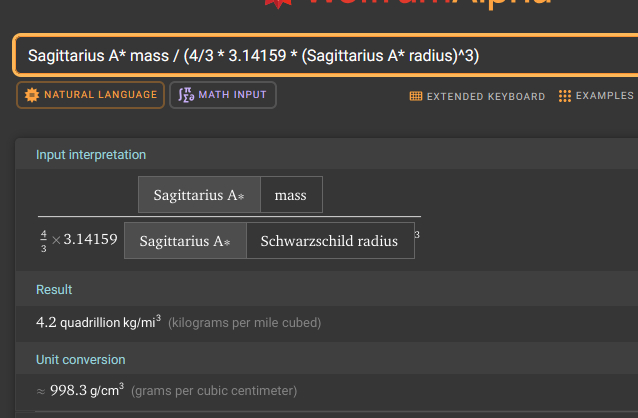Click the Unit conversion heading
The width and height of the screenshot is (638, 418).
[x=81, y=359]
